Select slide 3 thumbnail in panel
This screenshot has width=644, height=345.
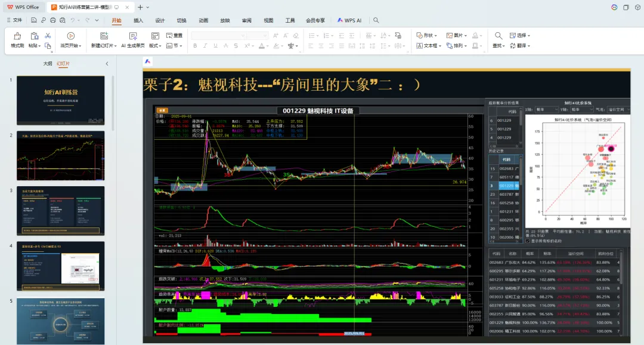pos(60,211)
